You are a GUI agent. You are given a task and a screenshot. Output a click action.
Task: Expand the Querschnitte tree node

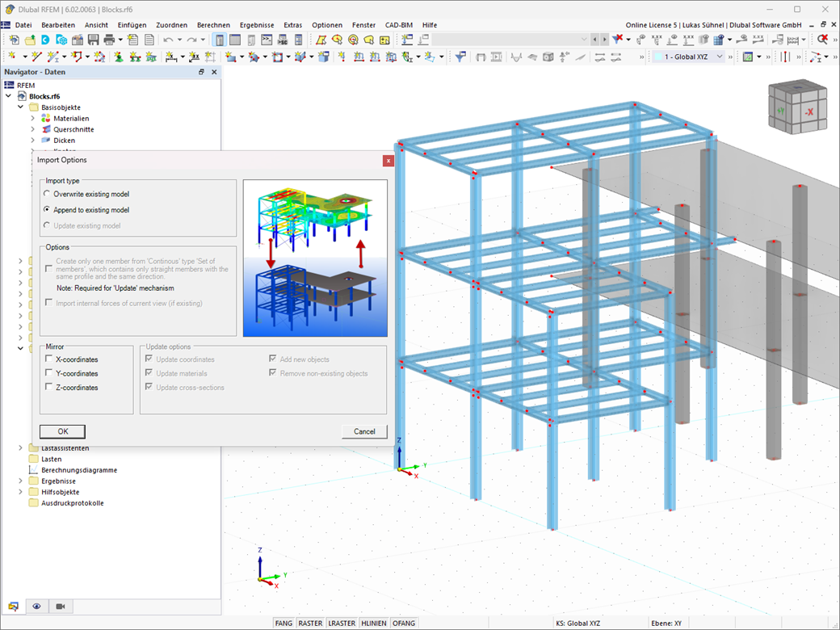[x=32, y=129]
